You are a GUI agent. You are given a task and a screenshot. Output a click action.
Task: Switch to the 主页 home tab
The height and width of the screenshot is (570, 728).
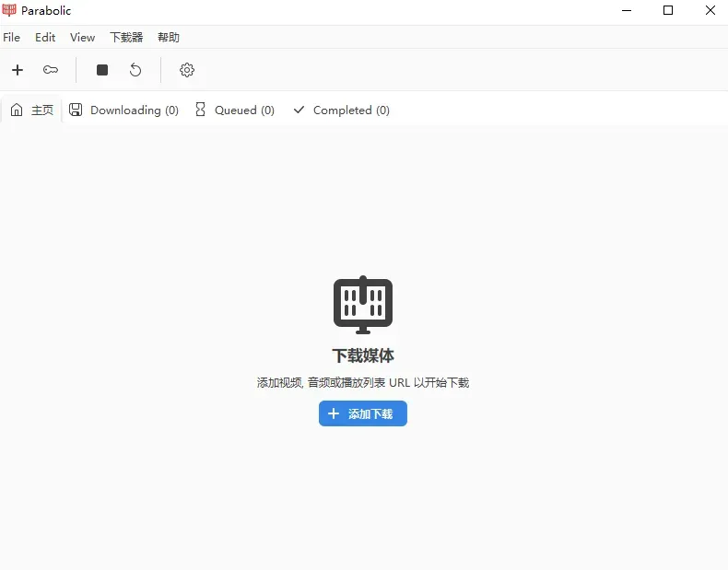(31, 110)
